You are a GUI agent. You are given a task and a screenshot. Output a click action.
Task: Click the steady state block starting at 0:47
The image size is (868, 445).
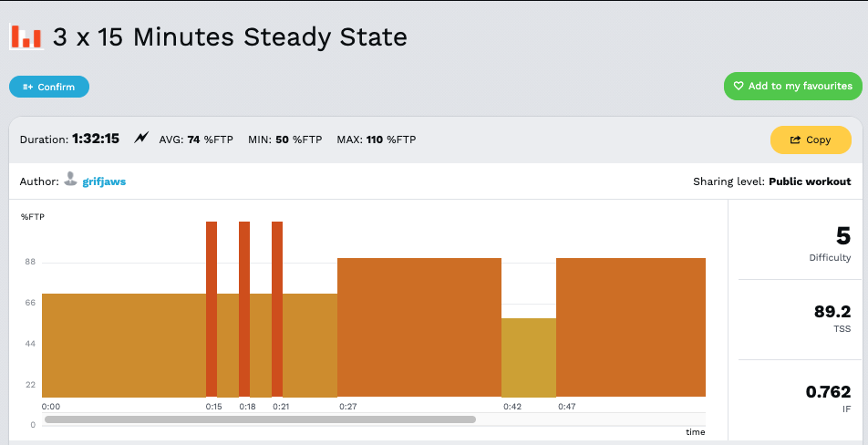click(631, 328)
